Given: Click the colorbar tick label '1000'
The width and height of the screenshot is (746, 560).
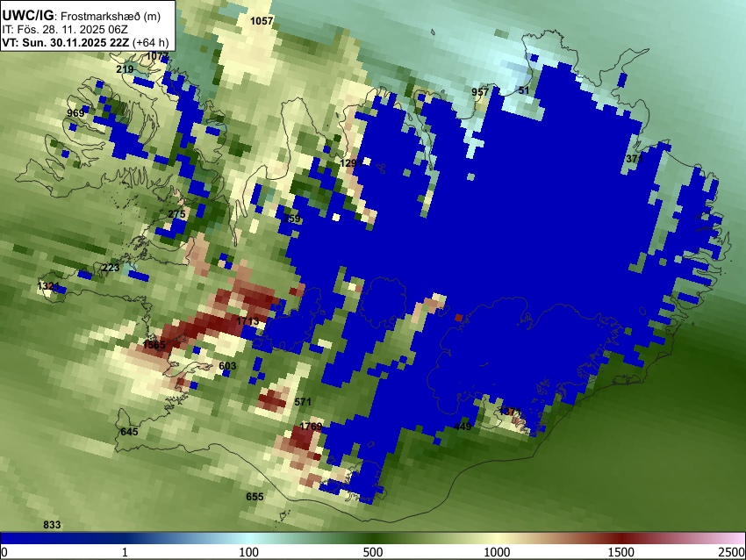Looking at the screenshot, I should [x=497, y=552].
